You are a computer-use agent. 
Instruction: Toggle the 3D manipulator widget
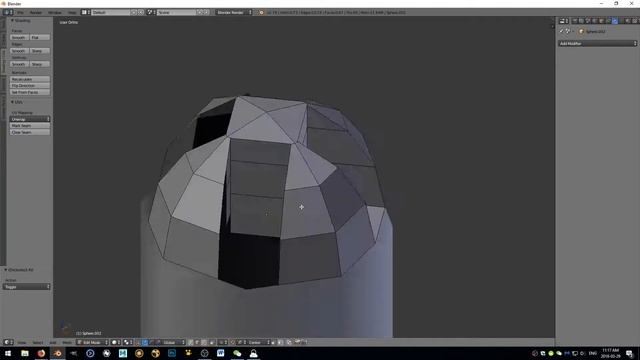pyautogui.click(x=139, y=342)
